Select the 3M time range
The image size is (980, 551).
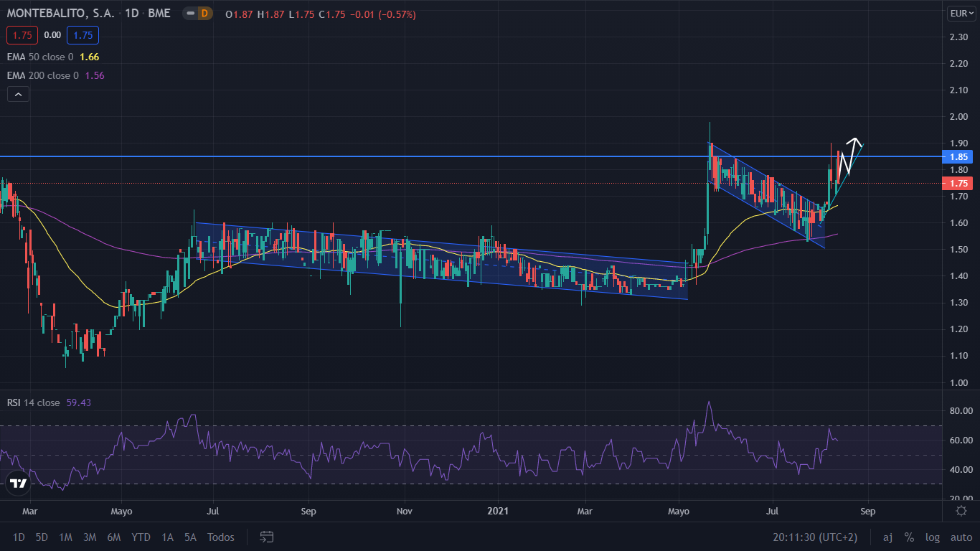[x=90, y=537]
